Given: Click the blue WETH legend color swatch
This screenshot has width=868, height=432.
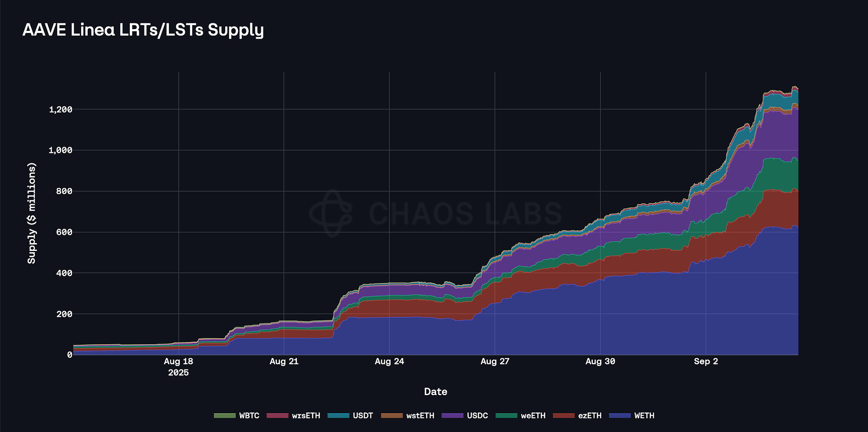Looking at the screenshot, I should point(620,416).
